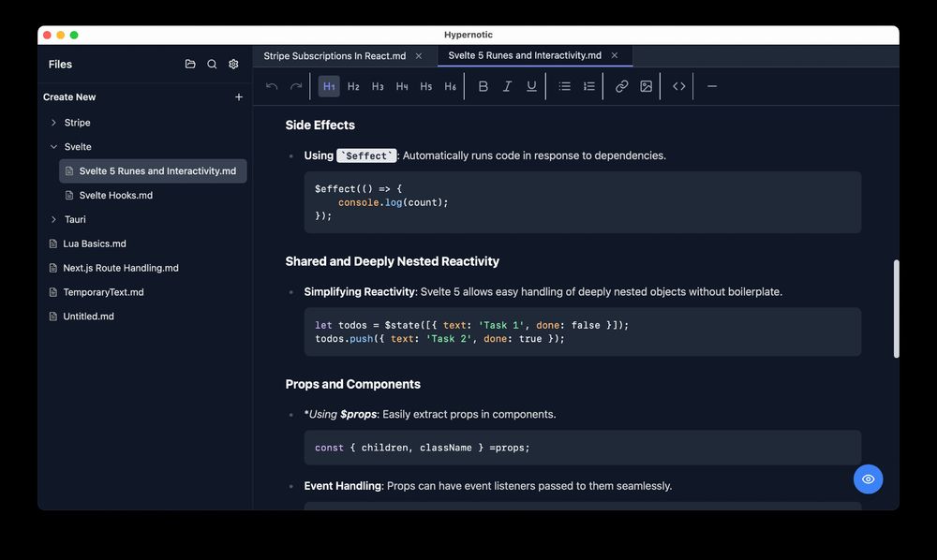Apply Heading 3 formatting
This screenshot has height=560, width=937.
[x=378, y=86]
